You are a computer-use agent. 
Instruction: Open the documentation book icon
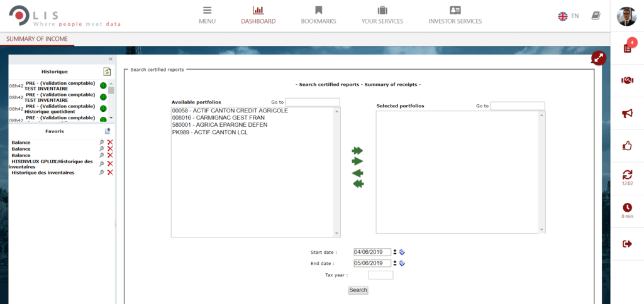(x=596, y=16)
